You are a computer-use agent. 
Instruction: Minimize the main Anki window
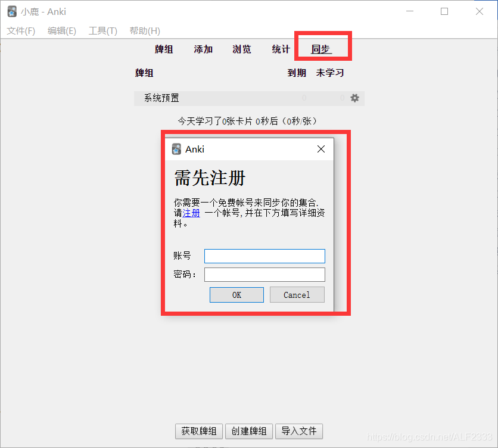[410, 11]
